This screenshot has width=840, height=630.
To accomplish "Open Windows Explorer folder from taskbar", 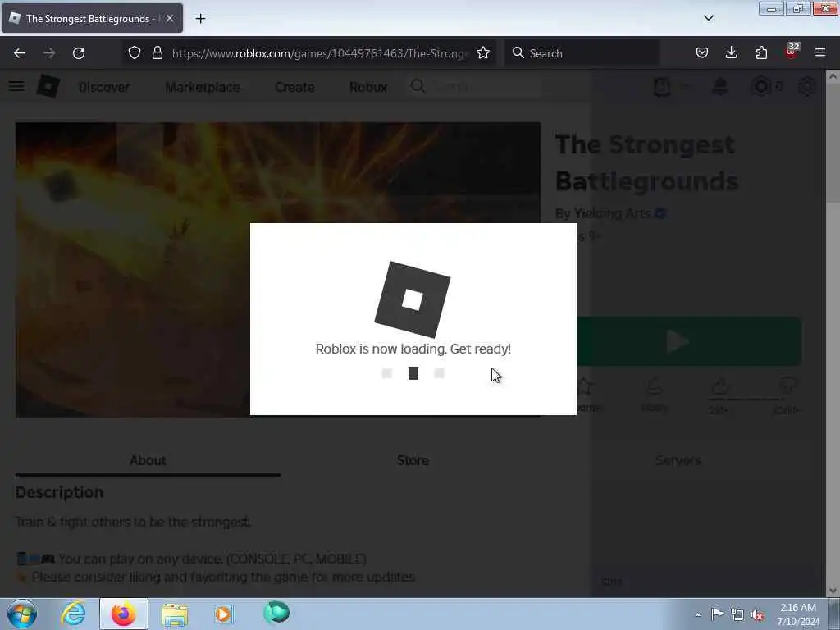I will point(175,614).
